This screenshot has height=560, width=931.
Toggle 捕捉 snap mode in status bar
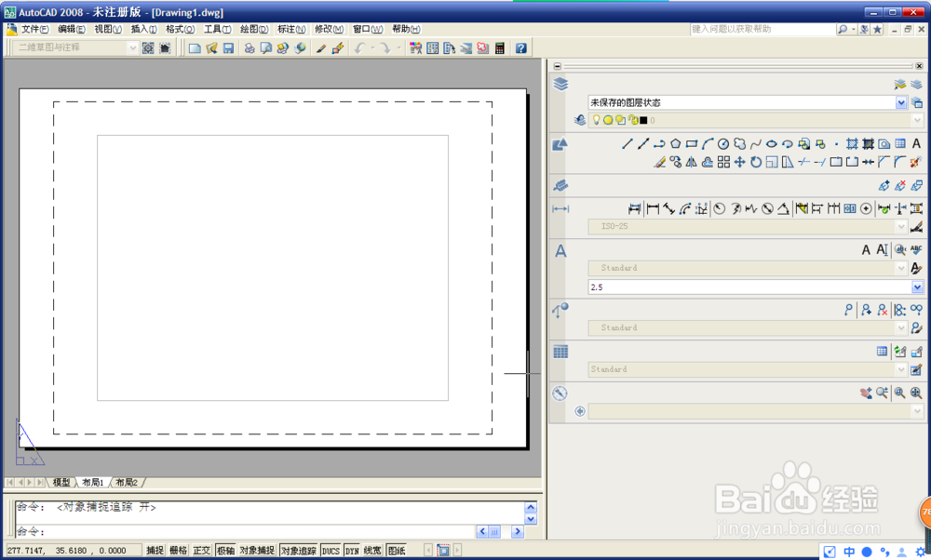click(155, 551)
